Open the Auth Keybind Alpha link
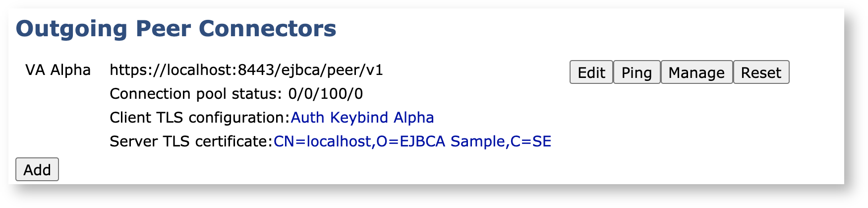 362,118
